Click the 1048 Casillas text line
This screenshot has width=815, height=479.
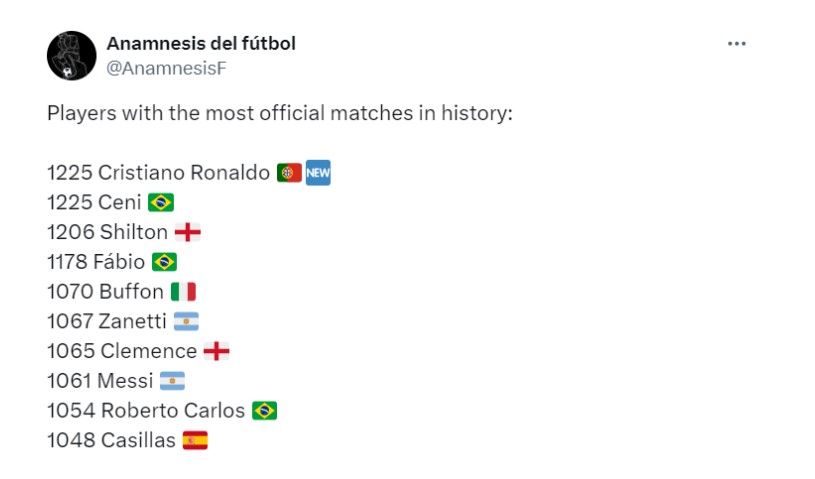pyautogui.click(x=111, y=440)
